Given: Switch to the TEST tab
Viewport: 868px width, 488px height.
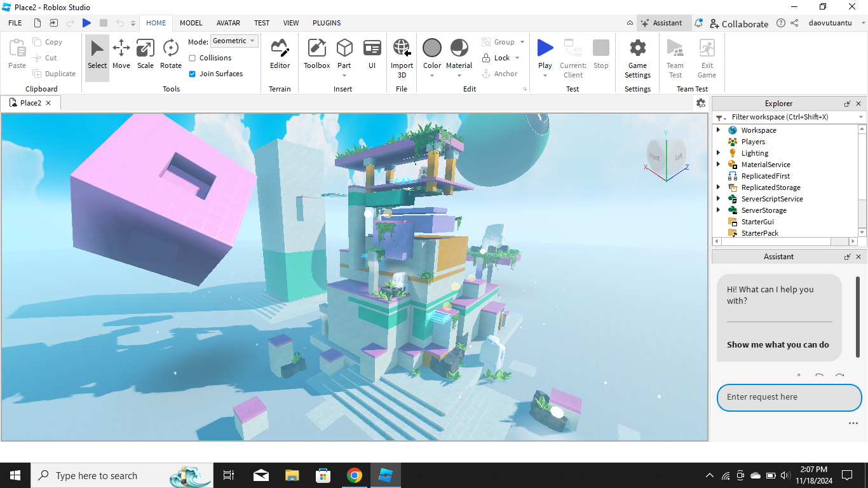Looking at the screenshot, I should click(x=262, y=23).
